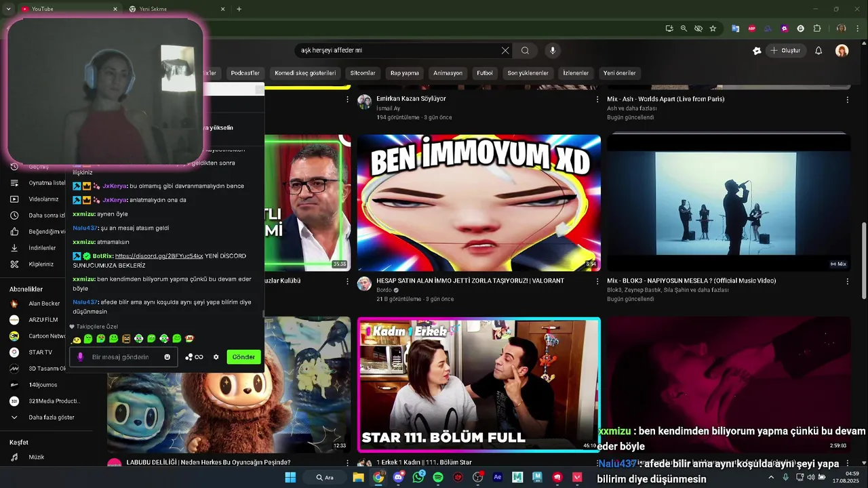Screen dimensions: 868x488
Task: Click the Windows Start button
Action: 290,477
